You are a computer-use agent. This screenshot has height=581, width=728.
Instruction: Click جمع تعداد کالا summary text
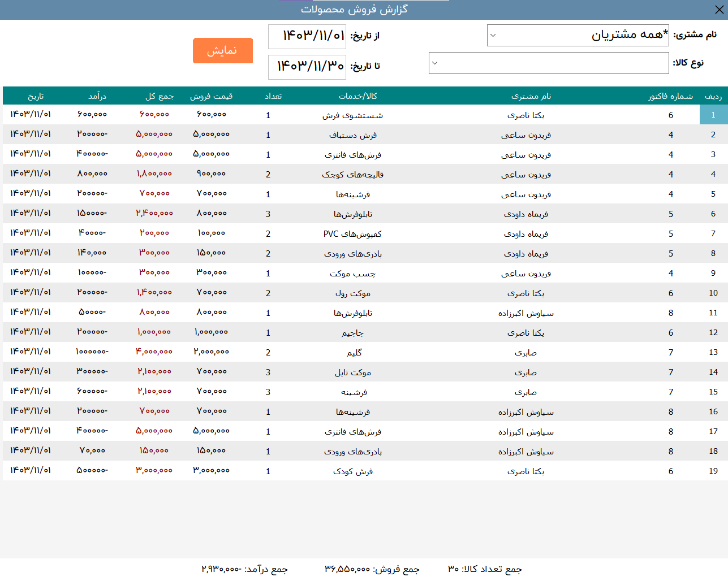point(485,569)
